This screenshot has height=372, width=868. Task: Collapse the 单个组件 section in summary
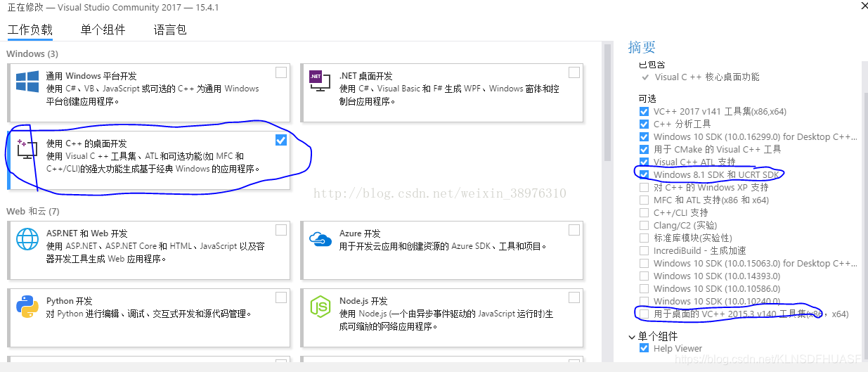click(632, 337)
